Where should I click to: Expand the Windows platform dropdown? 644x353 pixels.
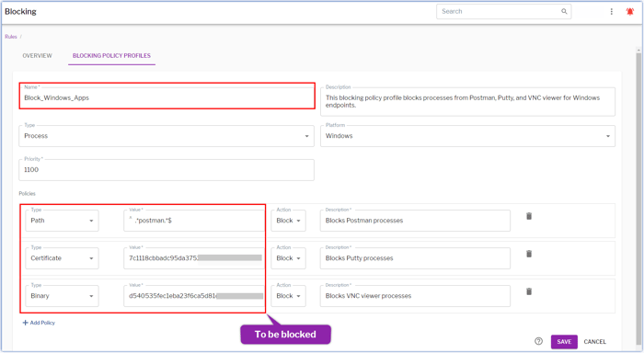point(467,136)
